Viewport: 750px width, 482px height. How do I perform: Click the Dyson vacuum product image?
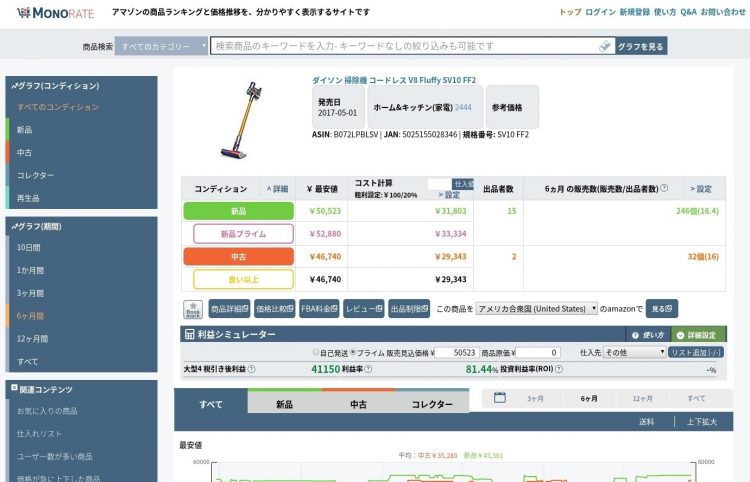point(242,120)
